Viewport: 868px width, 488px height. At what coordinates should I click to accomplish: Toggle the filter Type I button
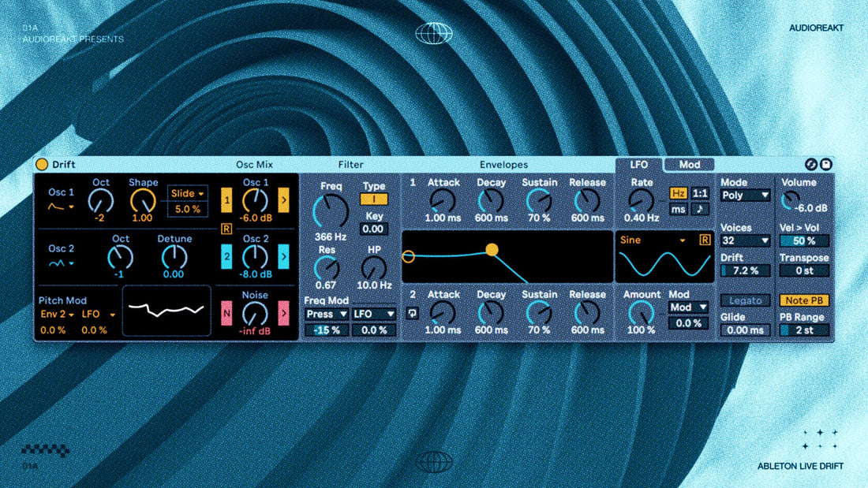pyautogui.click(x=374, y=199)
